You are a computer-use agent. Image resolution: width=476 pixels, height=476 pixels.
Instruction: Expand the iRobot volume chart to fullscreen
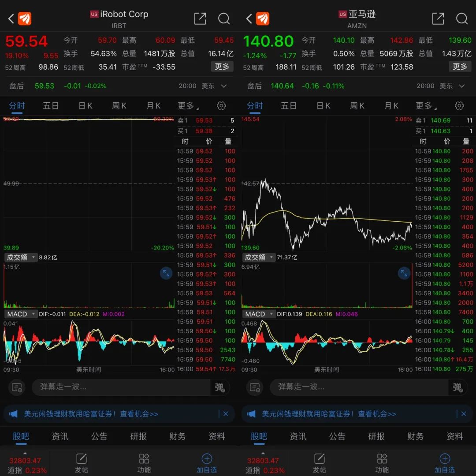(x=166, y=273)
